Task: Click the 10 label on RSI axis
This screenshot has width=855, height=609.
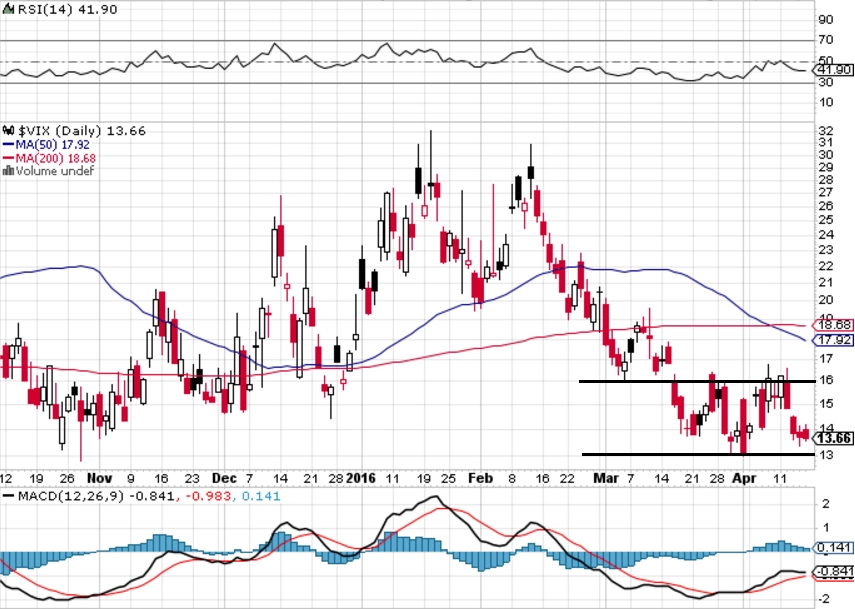Action: coord(826,102)
